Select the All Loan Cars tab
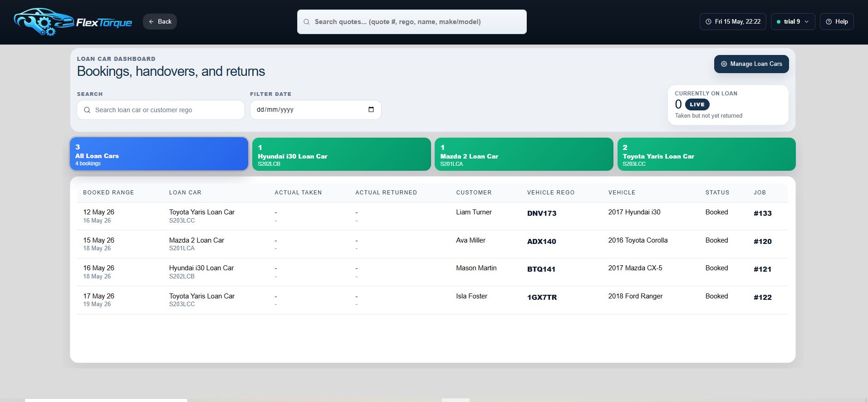This screenshot has height=402, width=868. 159,154
